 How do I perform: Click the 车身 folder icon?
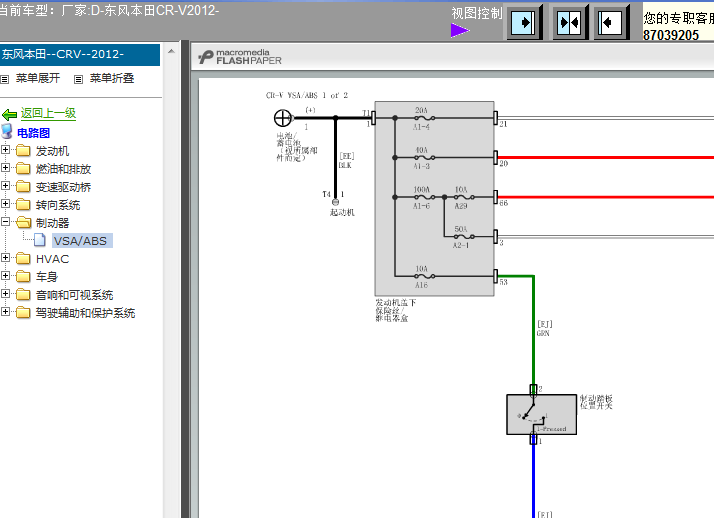point(23,276)
